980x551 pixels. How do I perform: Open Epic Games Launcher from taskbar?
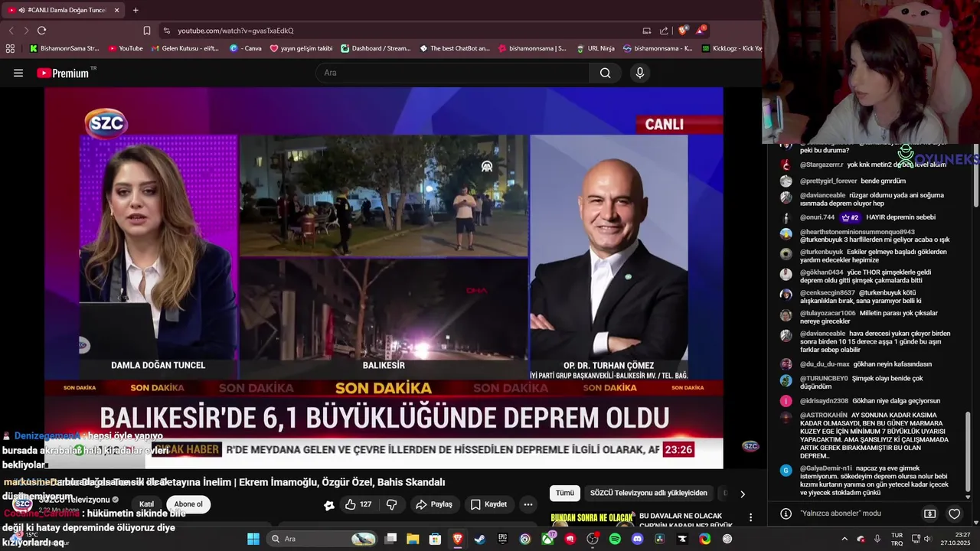(502, 539)
